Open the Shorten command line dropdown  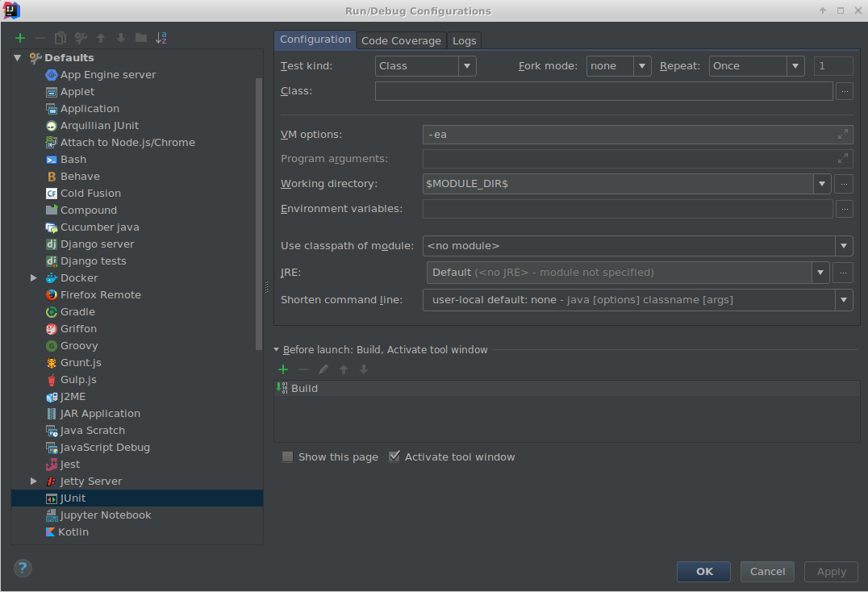click(x=638, y=300)
